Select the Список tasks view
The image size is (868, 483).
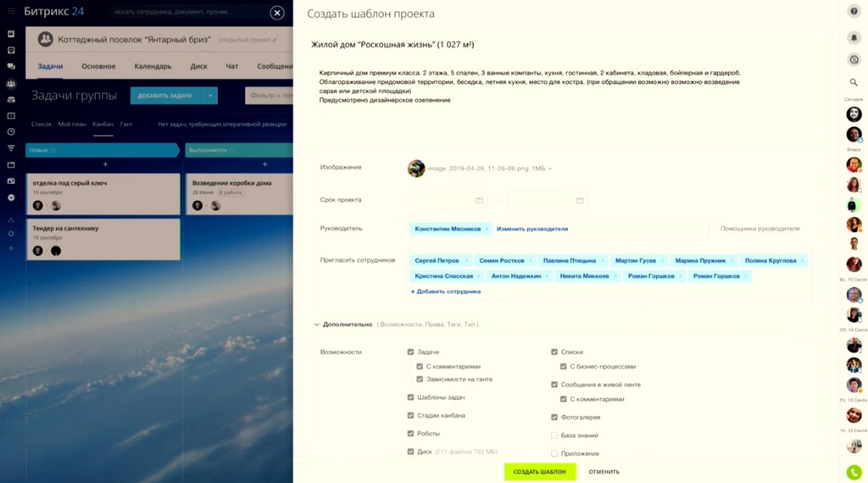click(41, 125)
